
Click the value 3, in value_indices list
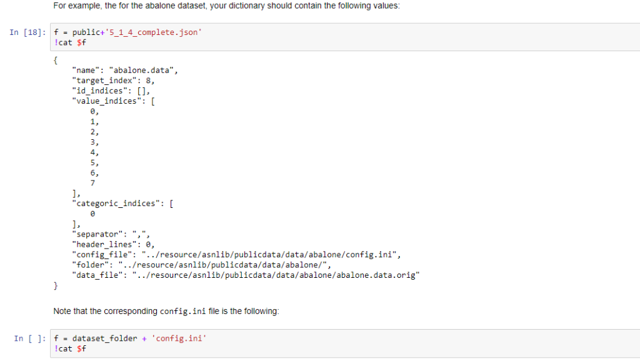click(94, 142)
